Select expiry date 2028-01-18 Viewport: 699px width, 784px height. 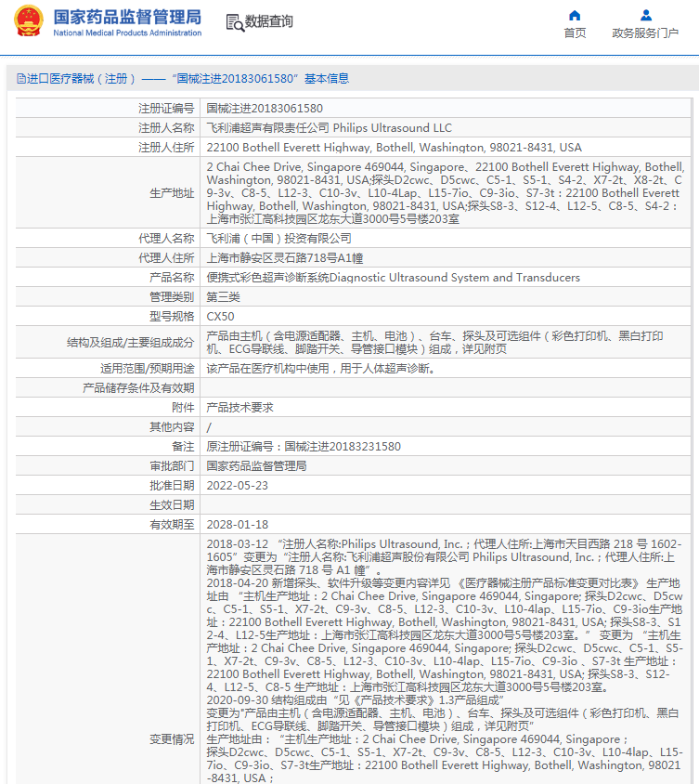pos(238,525)
